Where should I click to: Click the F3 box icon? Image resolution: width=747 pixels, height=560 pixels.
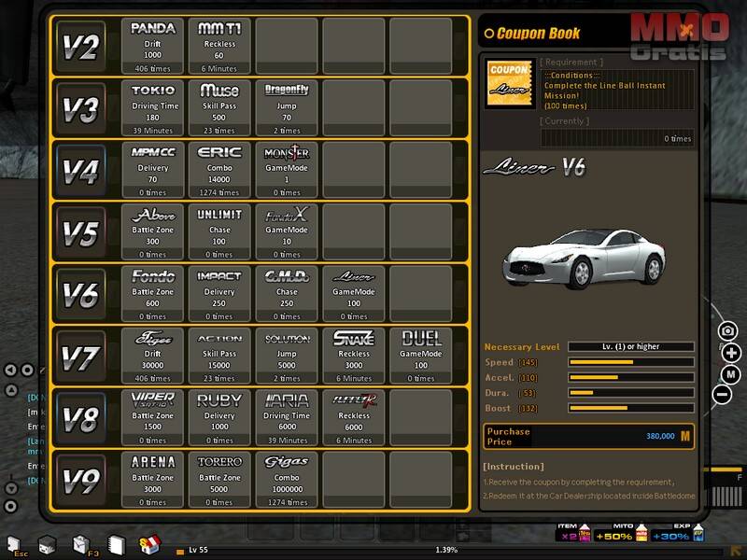pyautogui.click(x=81, y=544)
